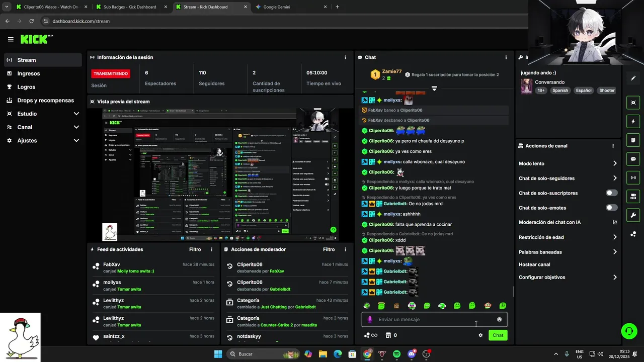Screen dimensions: 644x362
Task: Click Hostear canal
Action: coord(534,264)
